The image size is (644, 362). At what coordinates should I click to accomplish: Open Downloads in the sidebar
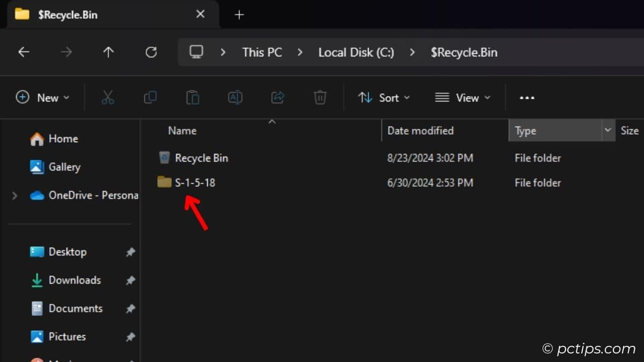pyautogui.click(x=75, y=280)
